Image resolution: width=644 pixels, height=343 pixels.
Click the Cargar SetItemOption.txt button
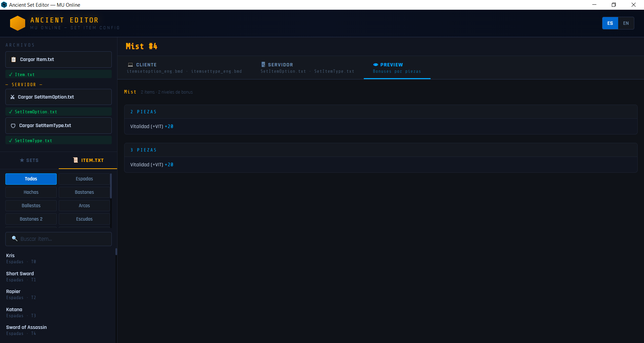tap(58, 97)
